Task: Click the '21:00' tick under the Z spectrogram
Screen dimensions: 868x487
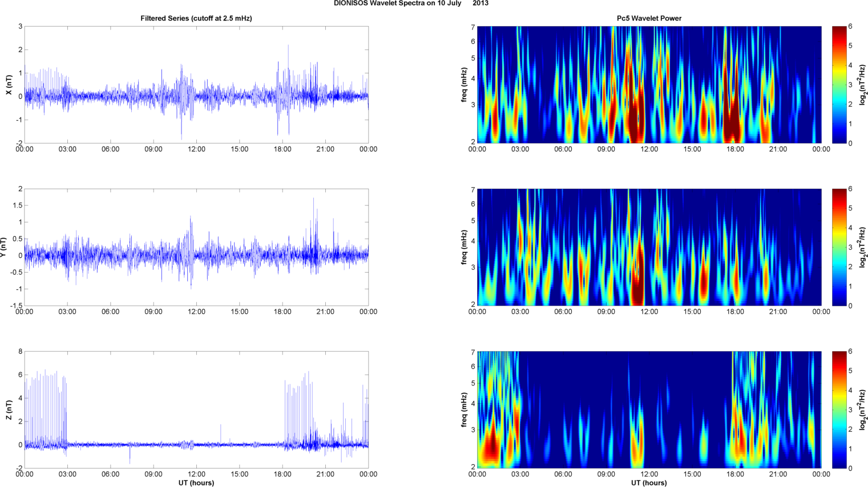Action: pyautogui.click(x=778, y=474)
